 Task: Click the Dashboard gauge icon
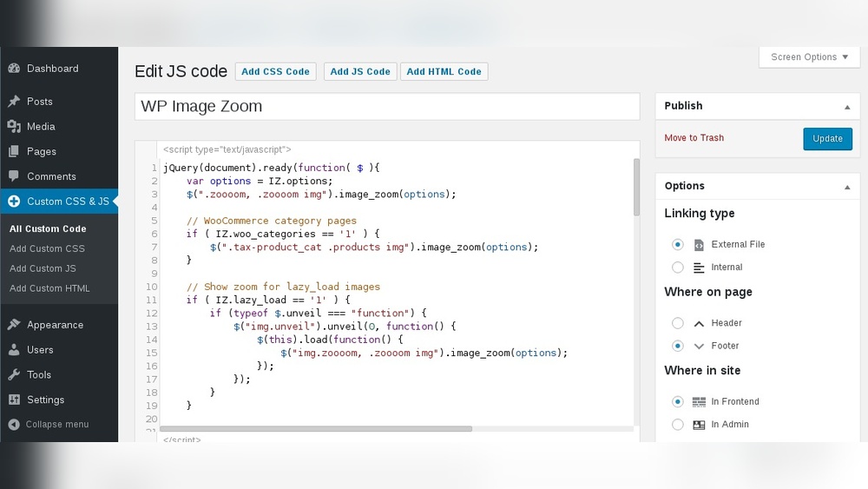[x=14, y=69]
